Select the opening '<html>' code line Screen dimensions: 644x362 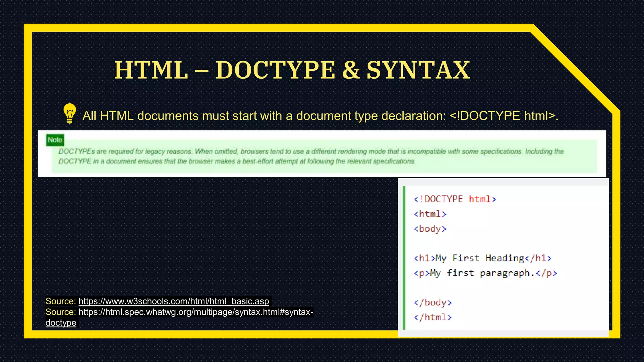tap(430, 214)
